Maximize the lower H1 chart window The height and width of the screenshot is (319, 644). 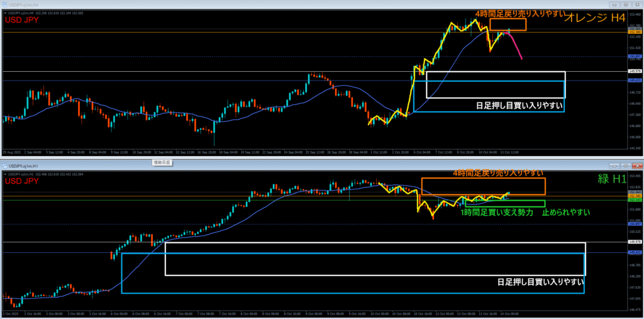click(627, 165)
